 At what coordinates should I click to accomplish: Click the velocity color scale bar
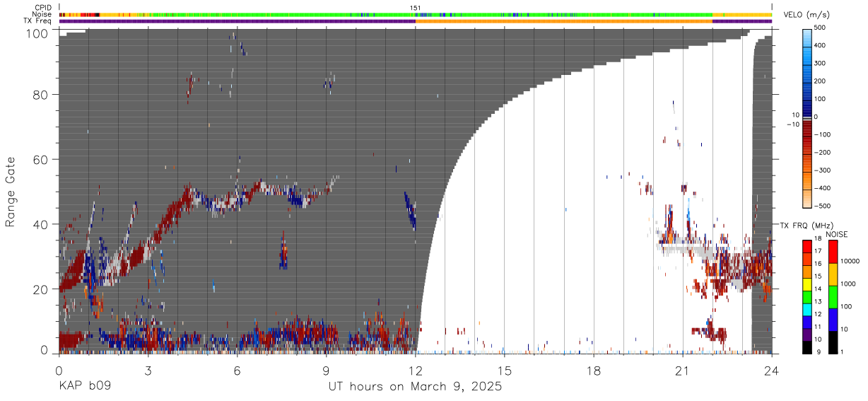click(808, 117)
